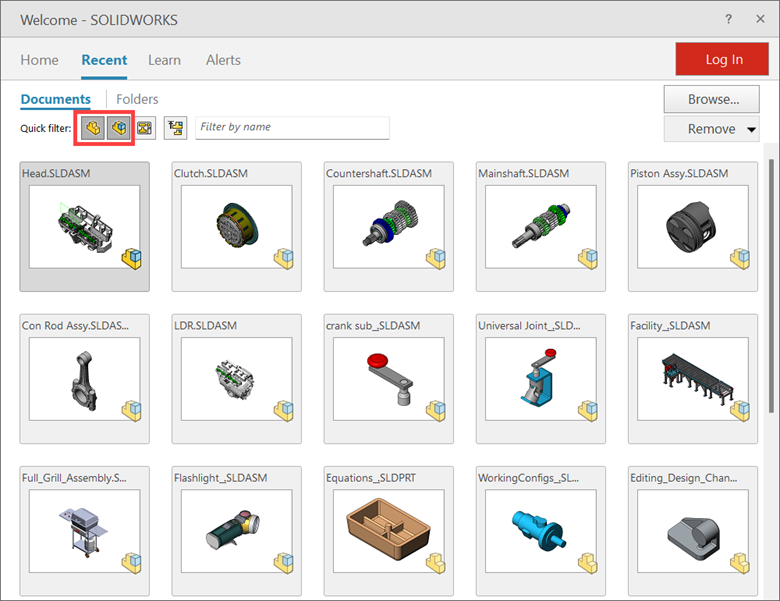This screenshot has width=780, height=601.
Task: Click the LDR.SLDASM file name
Action: (x=205, y=326)
